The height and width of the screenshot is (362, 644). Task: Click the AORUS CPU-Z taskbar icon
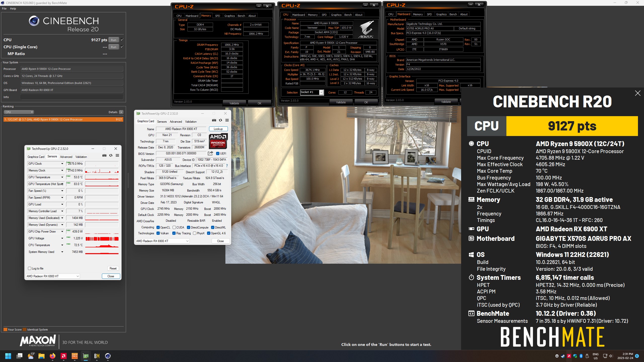point(75,356)
